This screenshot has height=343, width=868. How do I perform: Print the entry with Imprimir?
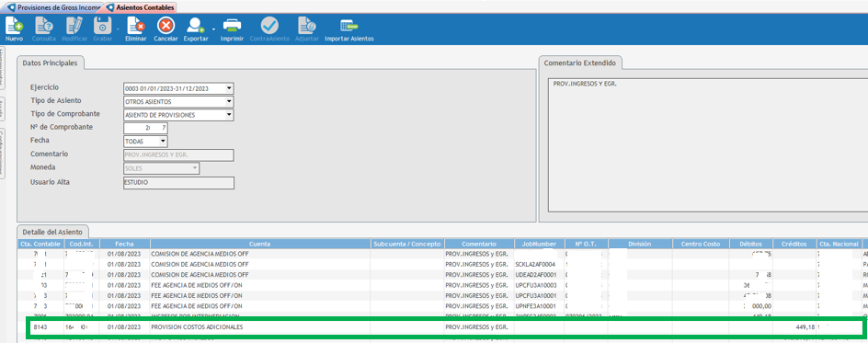tap(232, 29)
